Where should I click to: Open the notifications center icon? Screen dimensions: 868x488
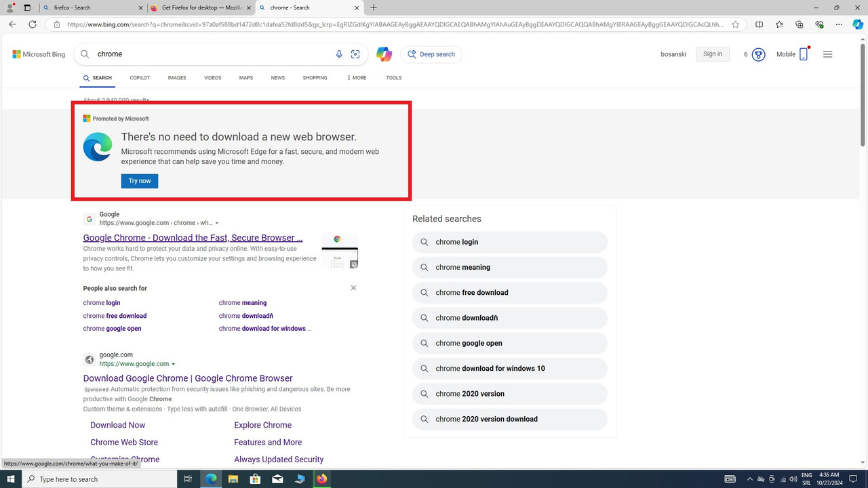tap(854, 479)
